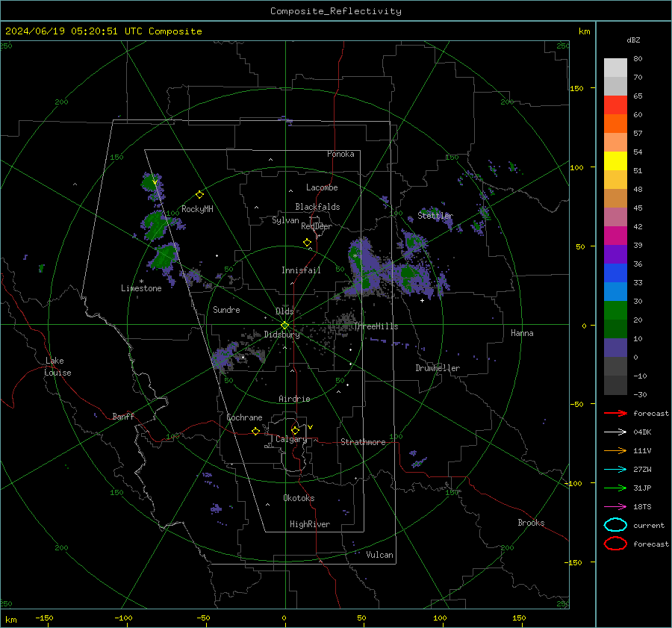This screenshot has width=672, height=628.
Task: Click the HighRiver town label
Action: point(310,524)
